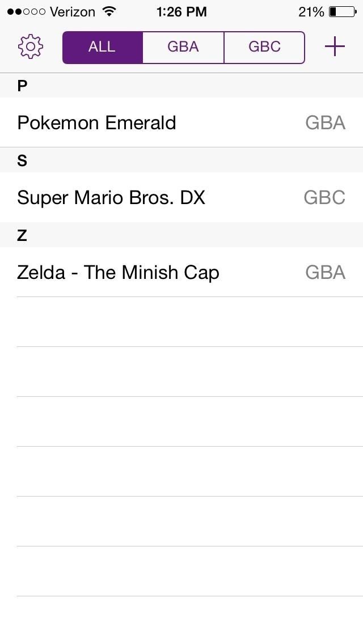Select the ALL segment tab
Viewport: 363px width, 644px height.
(x=102, y=47)
